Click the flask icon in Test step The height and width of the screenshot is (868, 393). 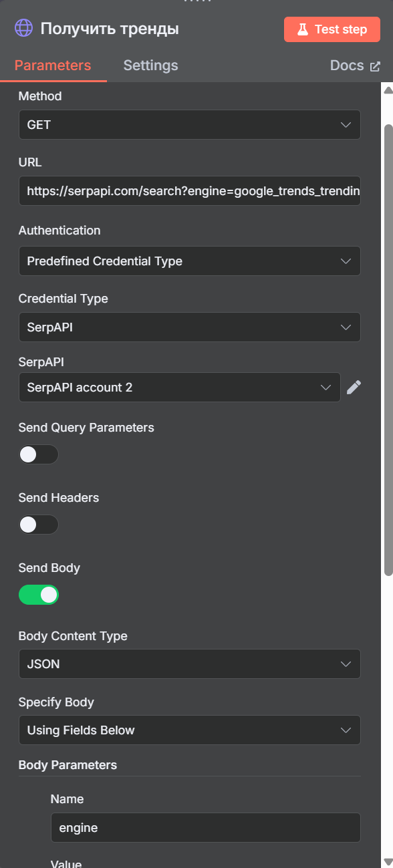pyautogui.click(x=303, y=29)
